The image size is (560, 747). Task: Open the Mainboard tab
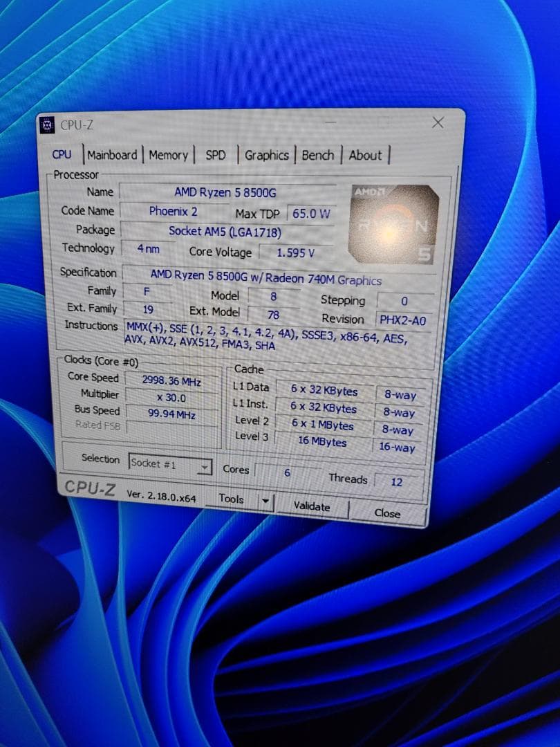point(113,156)
